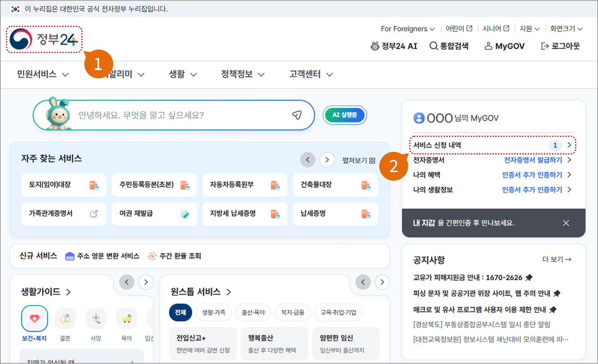
Task: Open 피싱 문자 및 공공기관 위장 사이트 notice
Action: pos(487,293)
